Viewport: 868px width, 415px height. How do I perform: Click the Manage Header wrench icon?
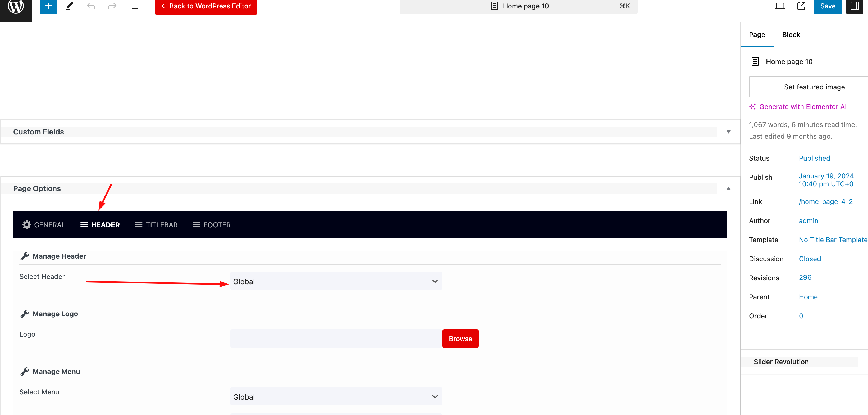click(25, 256)
